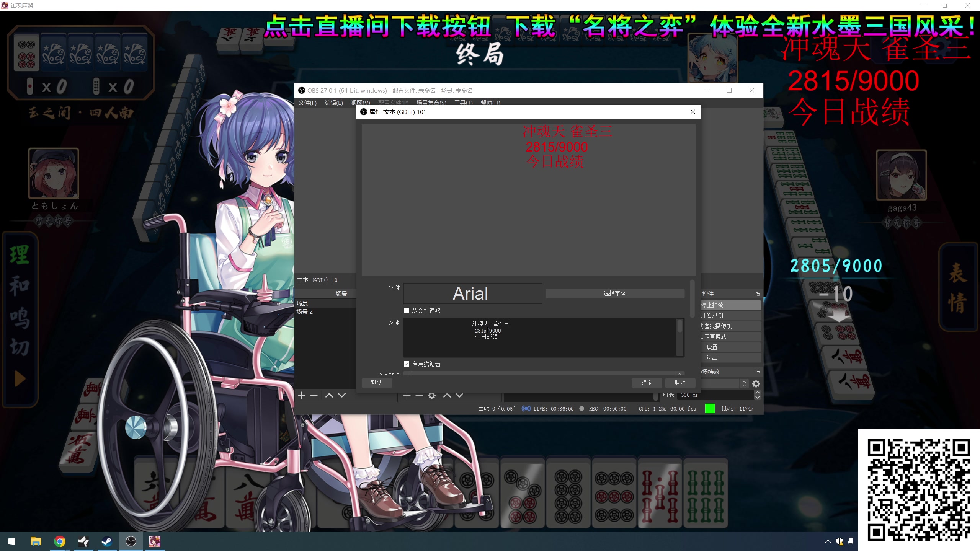
Task: Click 退出 exit button in OBS
Action: [731, 357]
